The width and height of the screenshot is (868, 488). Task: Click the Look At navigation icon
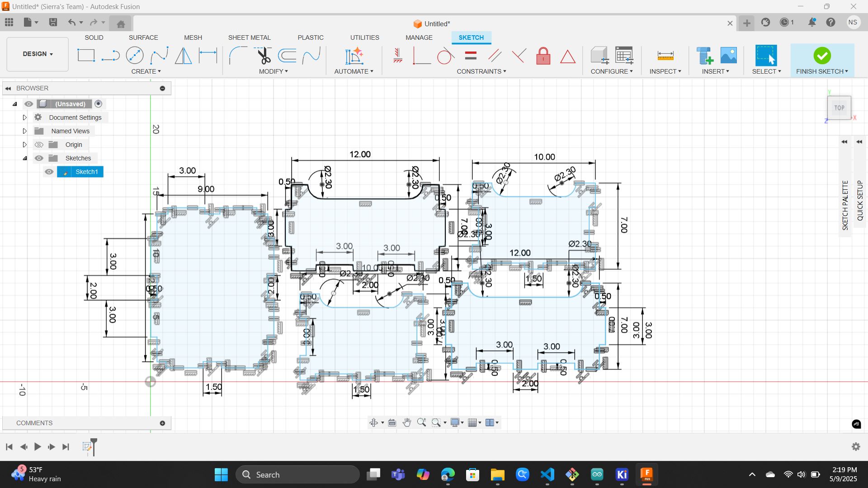click(x=392, y=422)
